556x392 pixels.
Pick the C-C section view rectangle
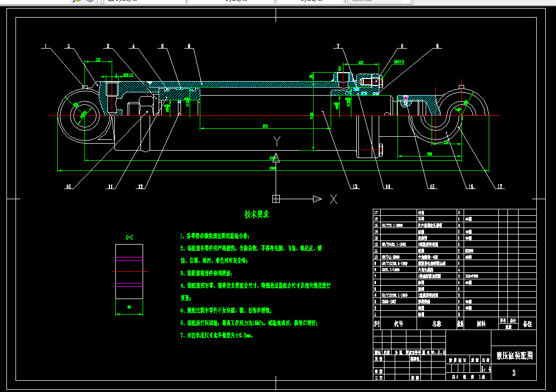pyautogui.click(x=129, y=271)
